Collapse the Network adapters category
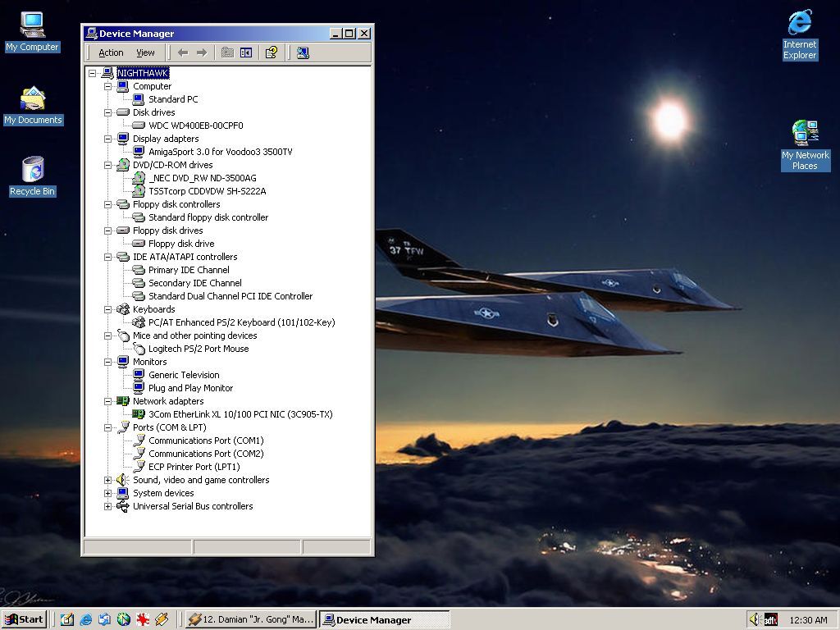840x630 pixels. pyautogui.click(x=107, y=401)
